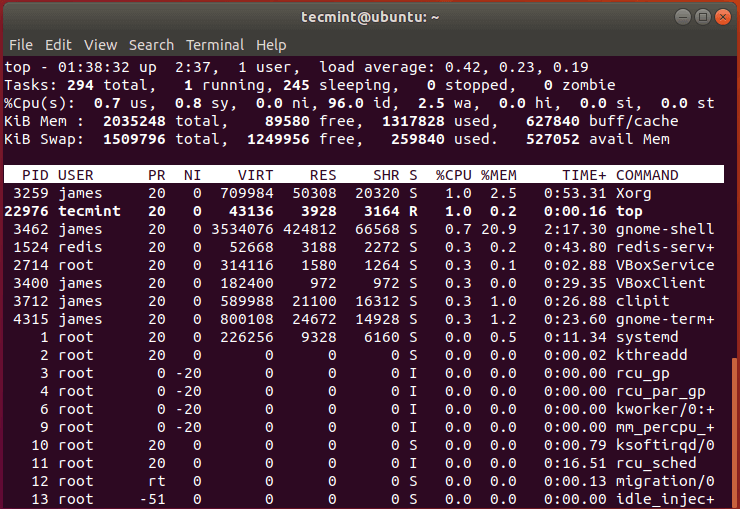
Task: Open the Search menu
Action: tap(151, 45)
